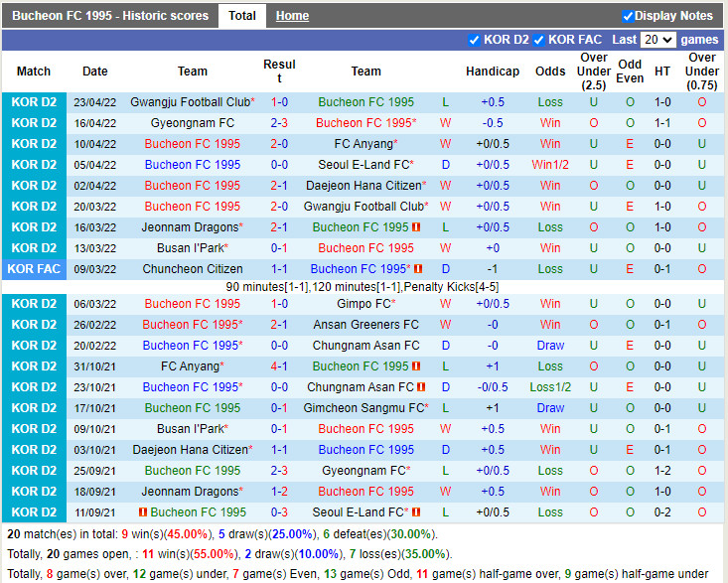The height and width of the screenshot is (583, 728).
Task: Select the Total tab
Action: (x=241, y=16)
